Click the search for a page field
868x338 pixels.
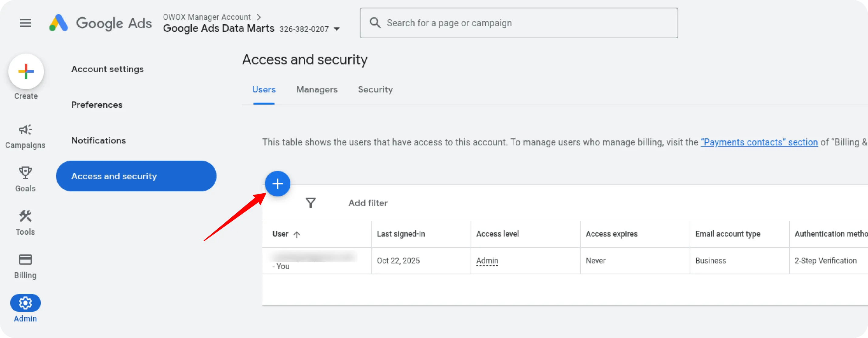tap(472, 22)
